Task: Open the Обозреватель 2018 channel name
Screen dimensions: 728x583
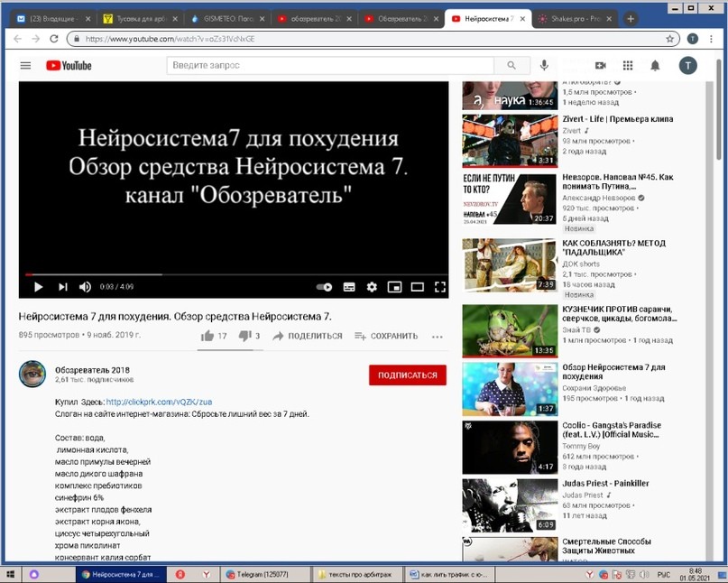Action: 92,370
